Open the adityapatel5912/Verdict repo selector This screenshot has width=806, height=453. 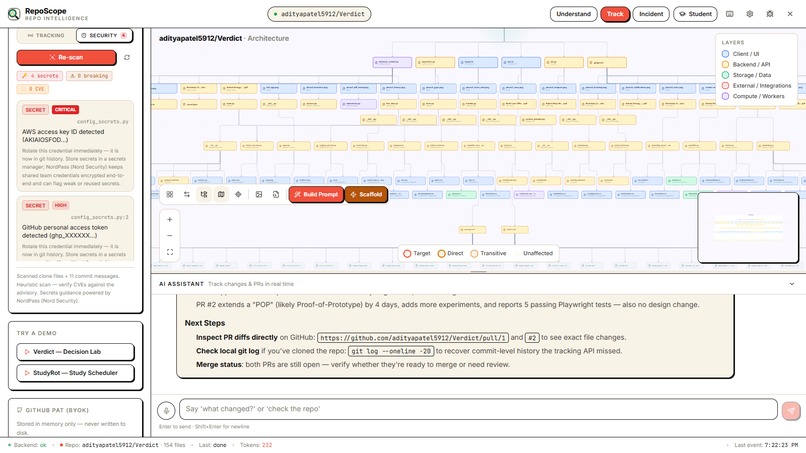click(x=319, y=14)
